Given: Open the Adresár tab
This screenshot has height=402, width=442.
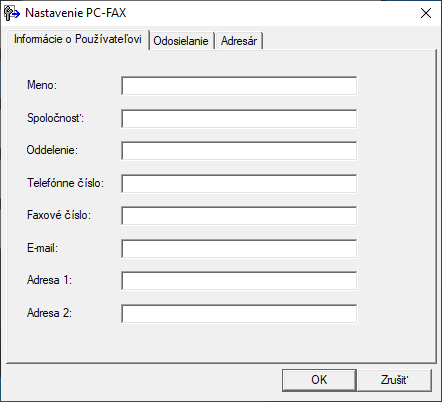Looking at the screenshot, I should tap(239, 41).
